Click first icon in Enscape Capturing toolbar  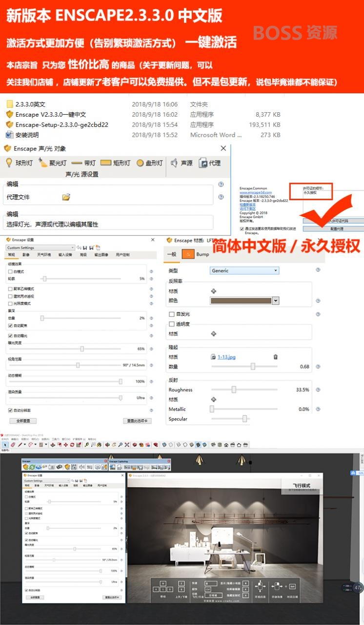[x=112, y=467]
